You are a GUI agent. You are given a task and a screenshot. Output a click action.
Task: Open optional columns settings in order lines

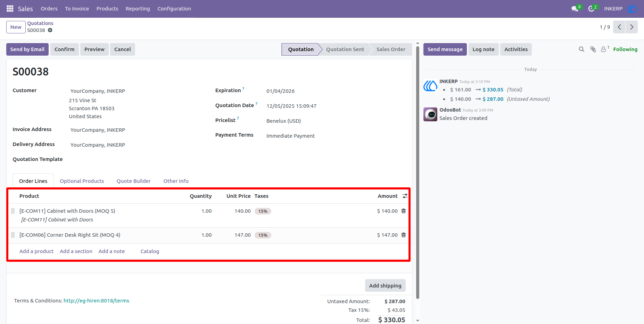405,196
